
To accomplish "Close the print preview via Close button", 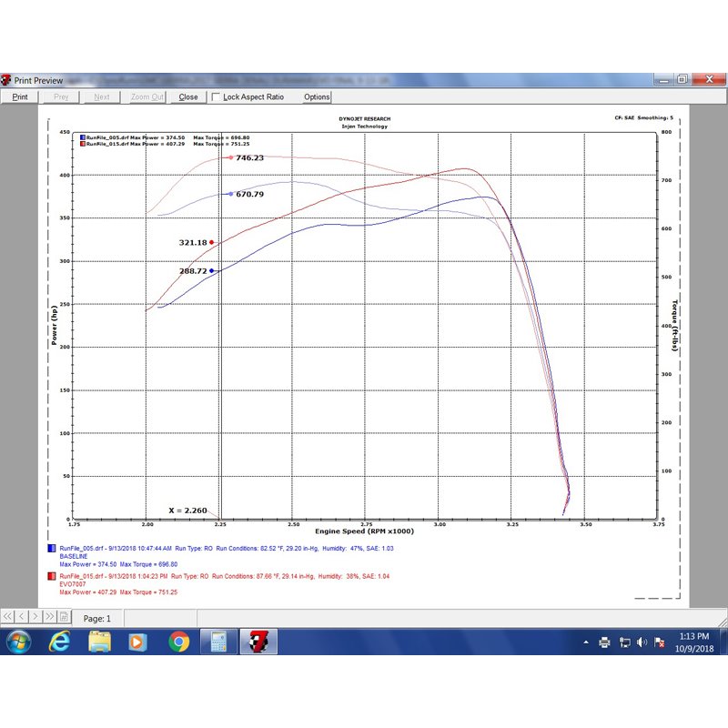I will click(x=188, y=97).
